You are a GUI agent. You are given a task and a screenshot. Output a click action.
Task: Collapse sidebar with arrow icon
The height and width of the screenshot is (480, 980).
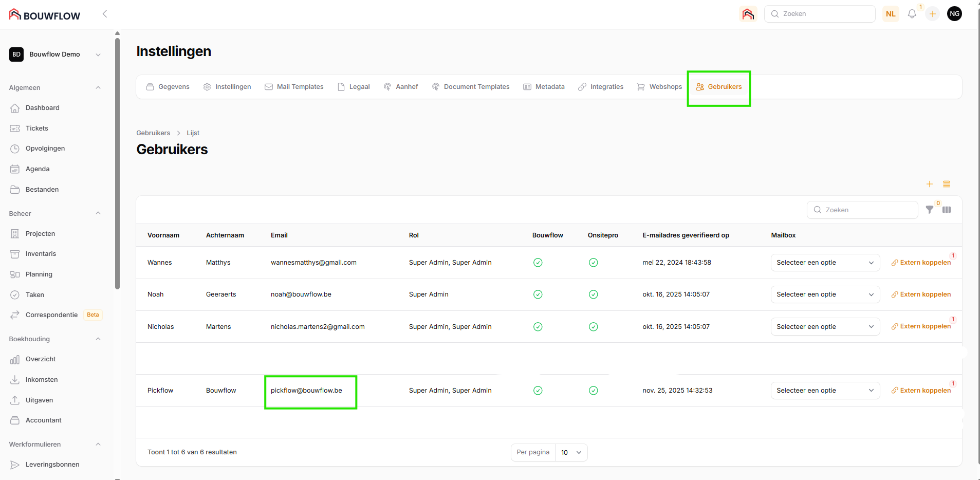click(105, 14)
